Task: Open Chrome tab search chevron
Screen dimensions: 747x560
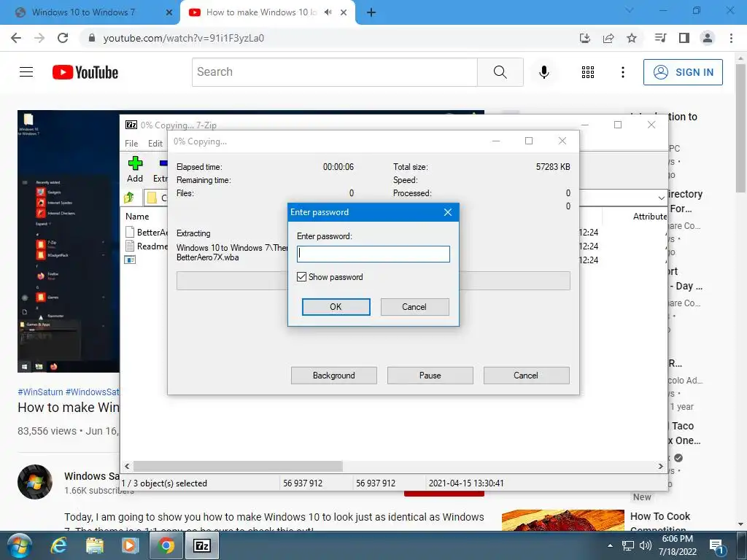Action: point(630,10)
